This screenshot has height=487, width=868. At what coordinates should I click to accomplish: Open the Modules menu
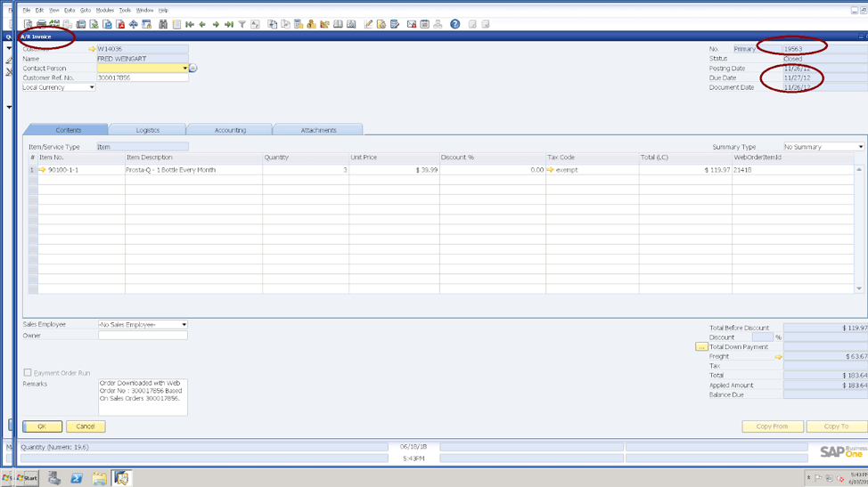(x=104, y=10)
